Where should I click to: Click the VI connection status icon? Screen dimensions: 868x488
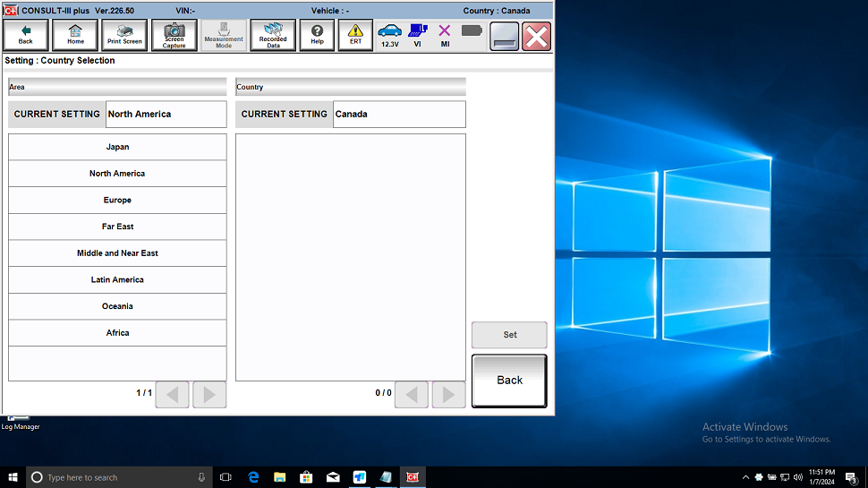pos(417,36)
